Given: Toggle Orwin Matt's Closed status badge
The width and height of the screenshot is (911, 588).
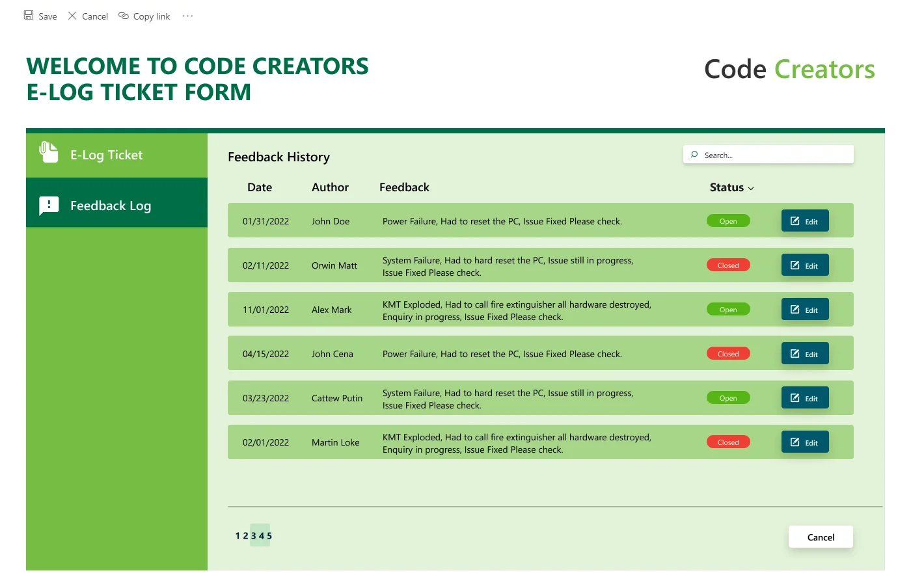Looking at the screenshot, I should point(727,265).
